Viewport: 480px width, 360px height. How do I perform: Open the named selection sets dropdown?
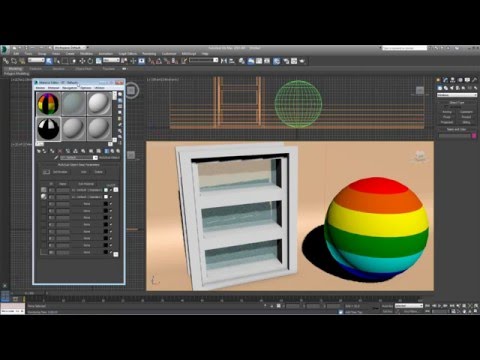point(203,60)
